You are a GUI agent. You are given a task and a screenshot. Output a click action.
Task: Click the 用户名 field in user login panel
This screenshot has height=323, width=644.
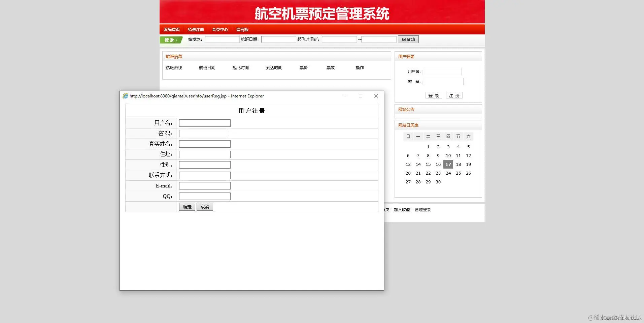point(442,71)
